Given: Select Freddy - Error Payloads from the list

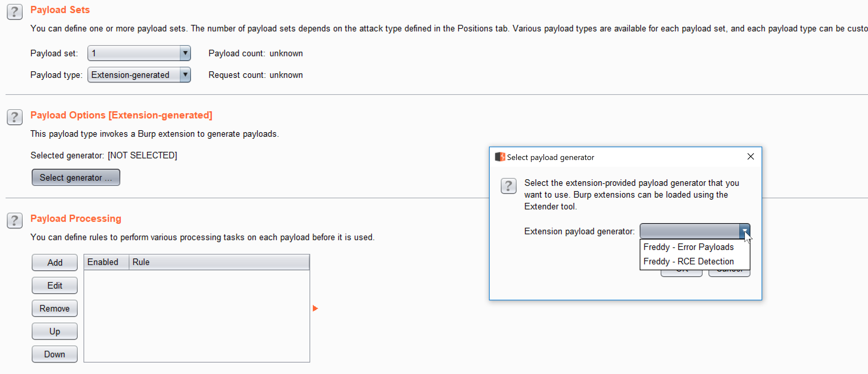Looking at the screenshot, I should point(689,247).
